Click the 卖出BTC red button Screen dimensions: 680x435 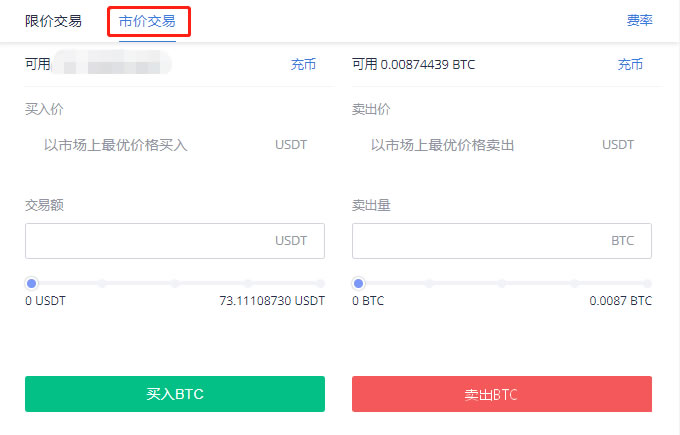click(502, 394)
